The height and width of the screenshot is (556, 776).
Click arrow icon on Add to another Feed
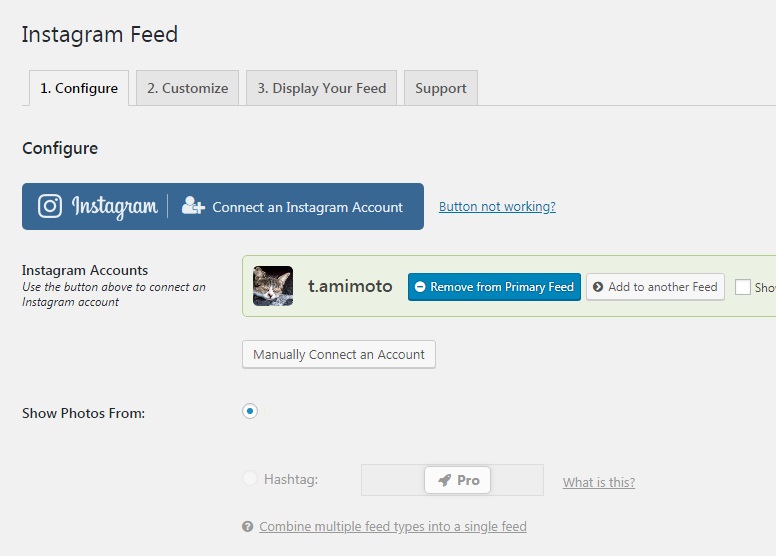[598, 287]
